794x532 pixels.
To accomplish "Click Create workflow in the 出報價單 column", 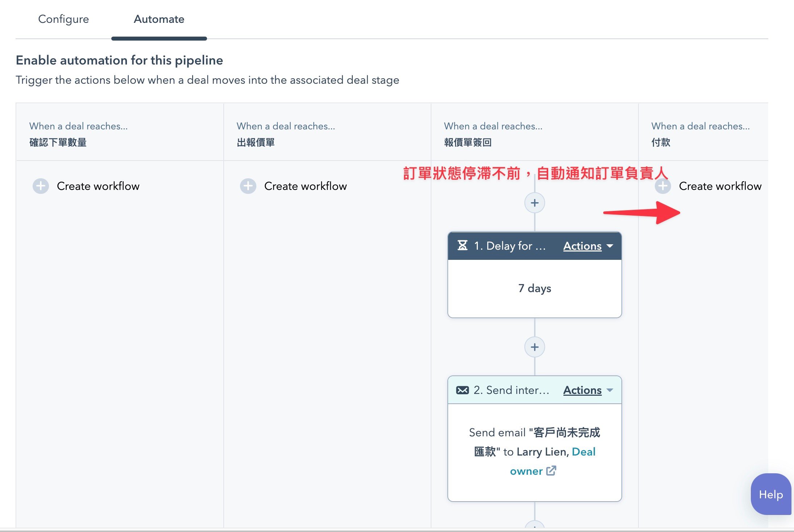I will point(305,186).
